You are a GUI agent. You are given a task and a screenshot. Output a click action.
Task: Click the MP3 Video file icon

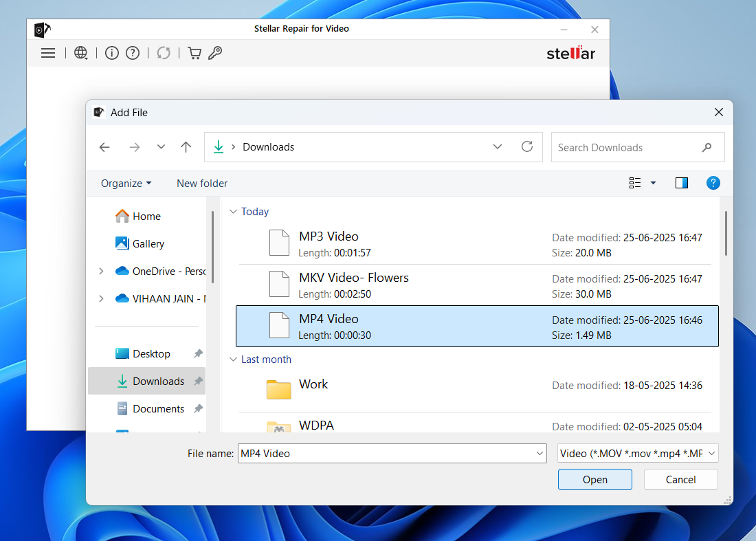click(279, 243)
